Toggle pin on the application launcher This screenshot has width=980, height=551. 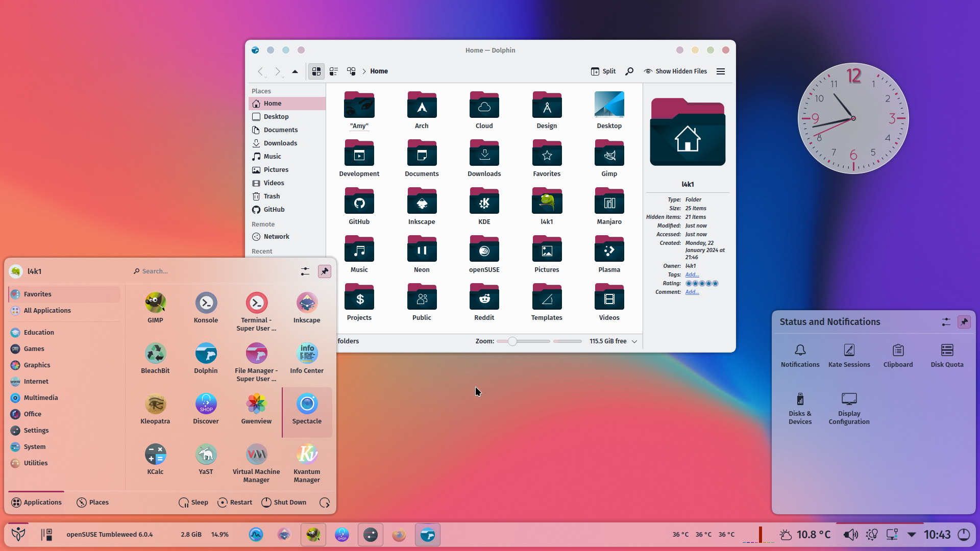(x=325, y=271)
